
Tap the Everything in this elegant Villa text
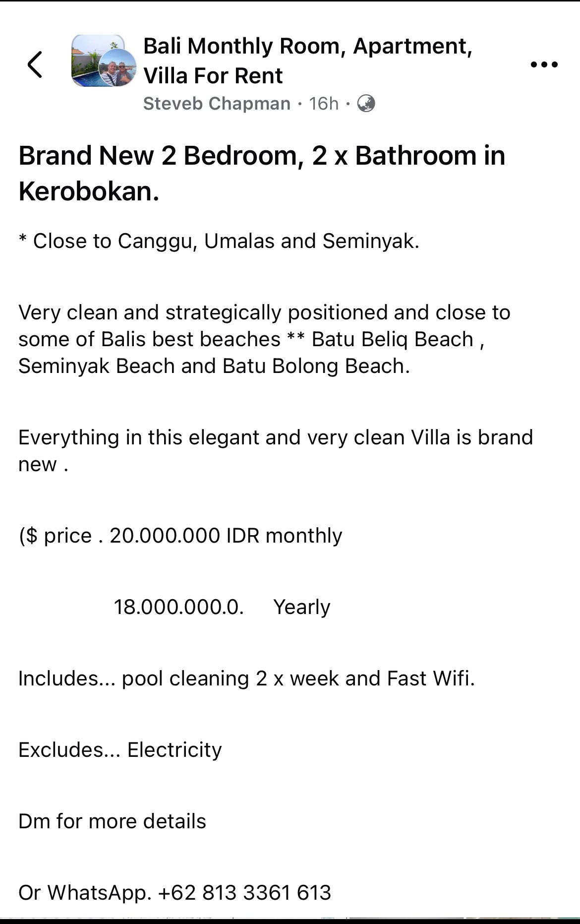pyautogui.click(x=275, y=438)
